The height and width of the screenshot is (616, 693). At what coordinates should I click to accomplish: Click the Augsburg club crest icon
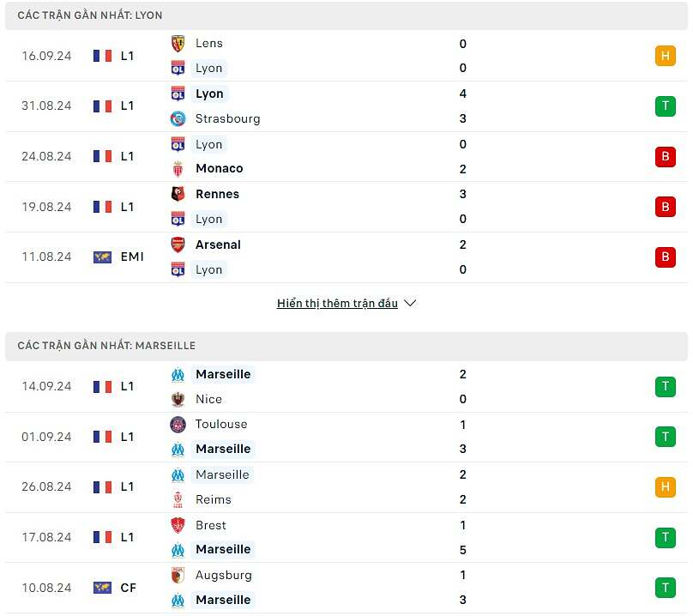(178, 575)
